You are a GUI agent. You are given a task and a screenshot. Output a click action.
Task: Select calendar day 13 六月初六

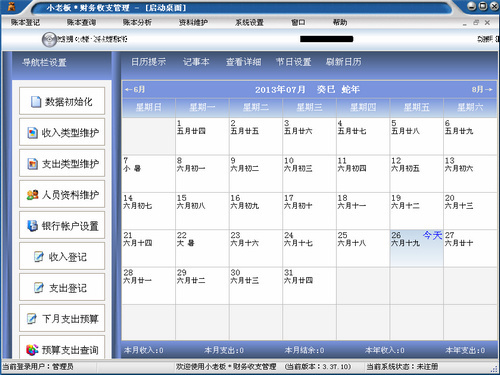[x=470, y=173]
